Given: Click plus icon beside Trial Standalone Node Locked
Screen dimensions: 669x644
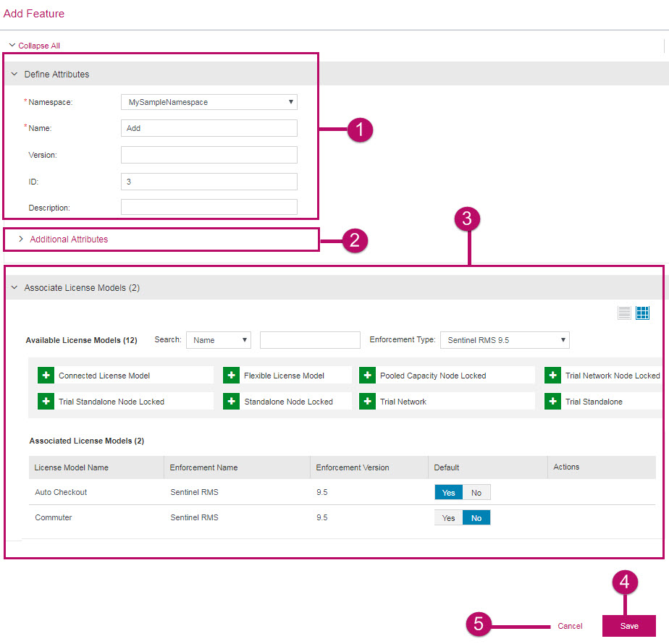Looking at the screenshot, I should click(46, 402).
